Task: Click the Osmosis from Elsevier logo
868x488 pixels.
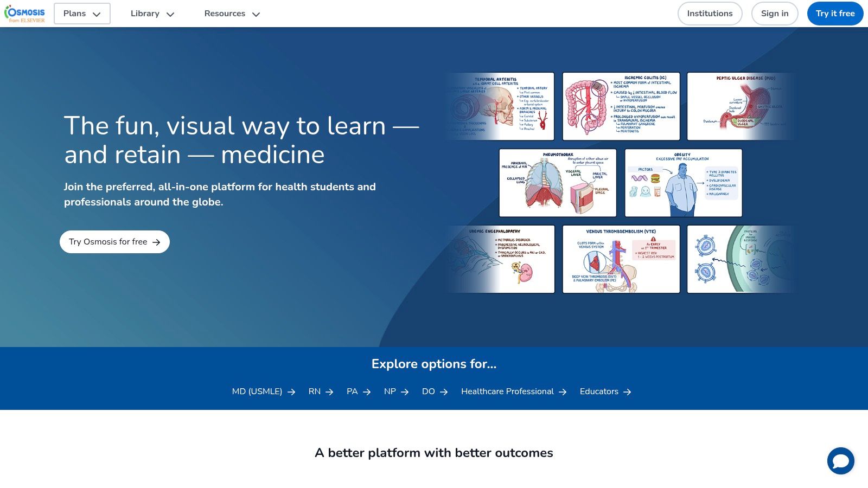Action: coord(25,14)
